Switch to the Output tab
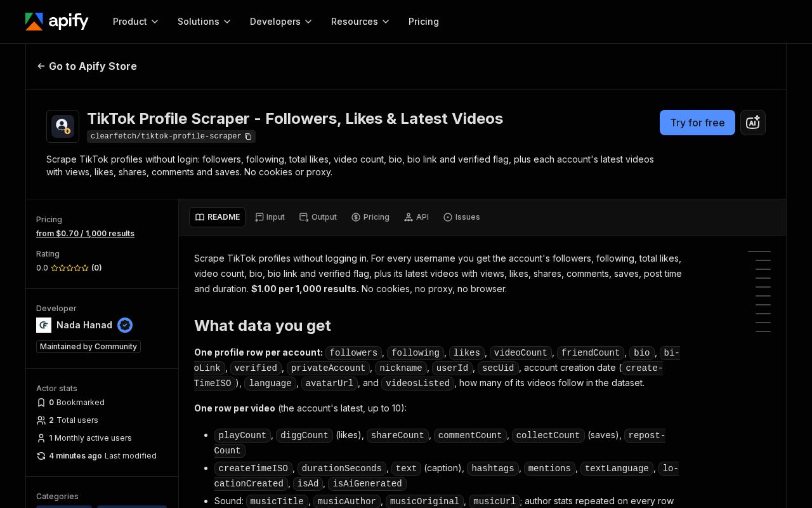The image size is (812, 508). [x=318, y=217]
